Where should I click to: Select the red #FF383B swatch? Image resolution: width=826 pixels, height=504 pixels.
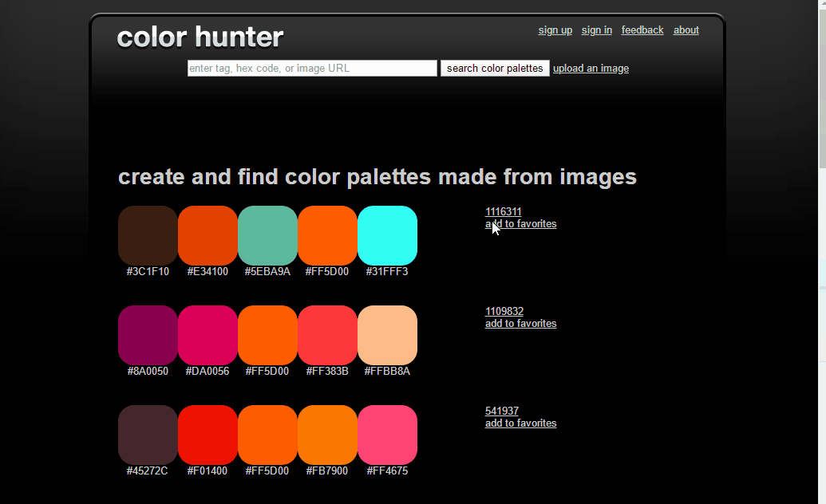coord(328,335)
